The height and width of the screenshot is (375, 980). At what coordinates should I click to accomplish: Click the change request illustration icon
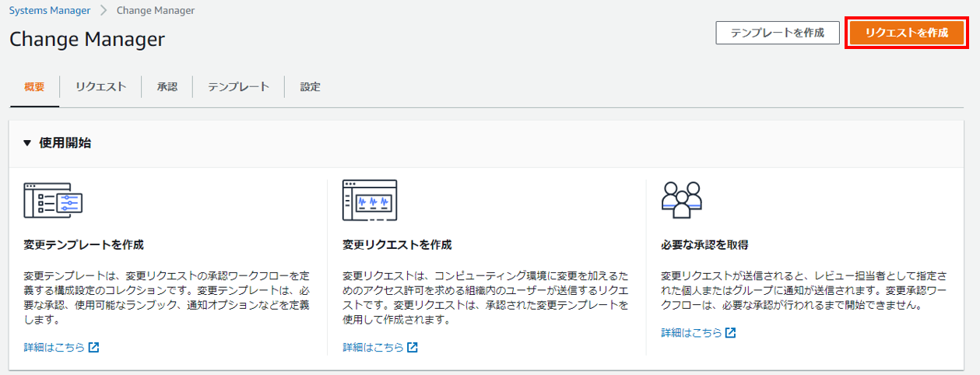tap(370, 201)
